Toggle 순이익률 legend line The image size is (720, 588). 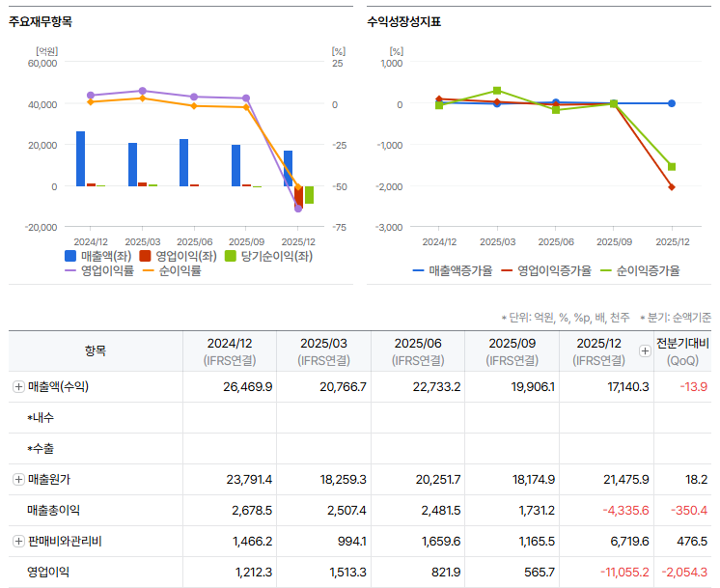172,270
